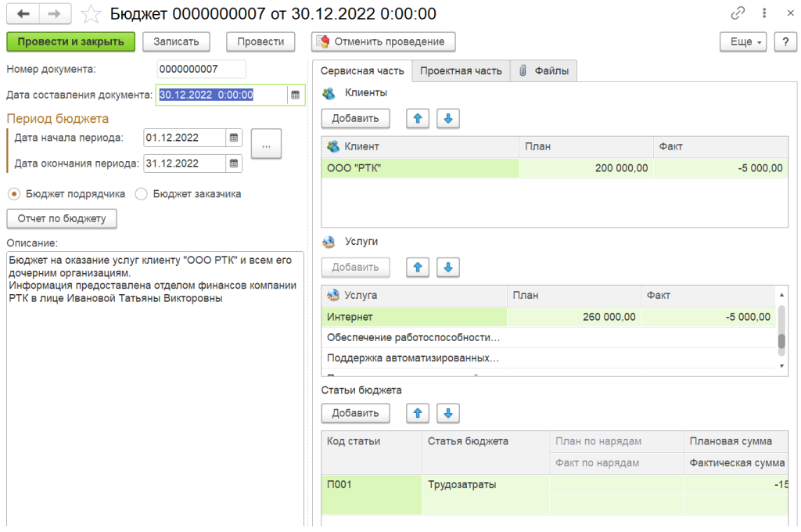Open calendar for document creation date
The image size is (801, 532).
[x=295, y=95]
